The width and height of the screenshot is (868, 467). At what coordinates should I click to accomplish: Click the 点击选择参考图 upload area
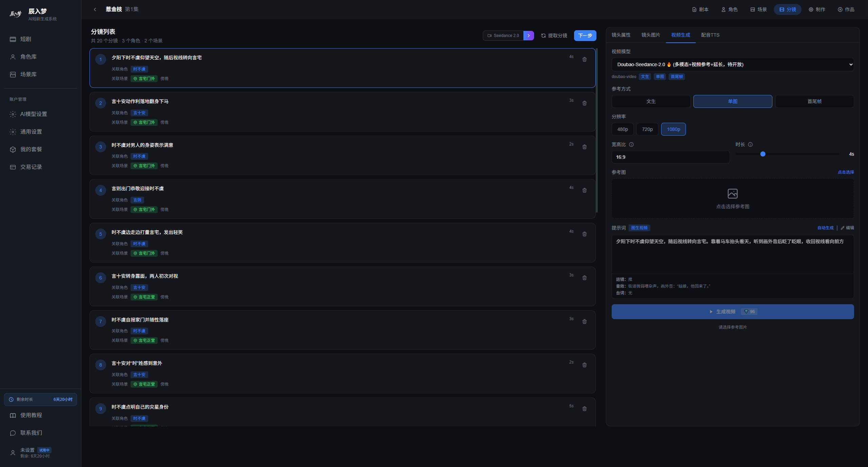tap(733, 198)
